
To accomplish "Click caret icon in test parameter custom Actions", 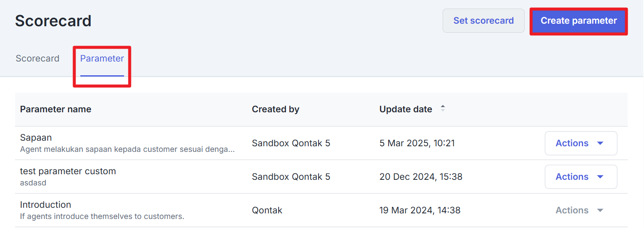I will pyautogui.click(x=600, y=177).
